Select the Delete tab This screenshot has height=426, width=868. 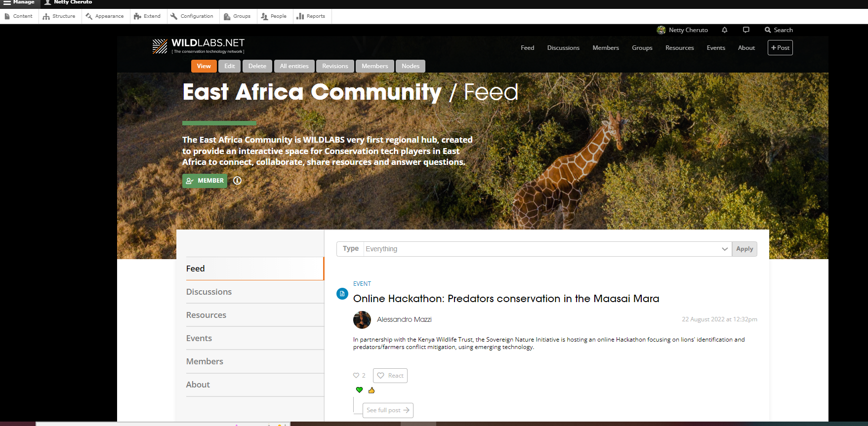[x=257, y=66]
